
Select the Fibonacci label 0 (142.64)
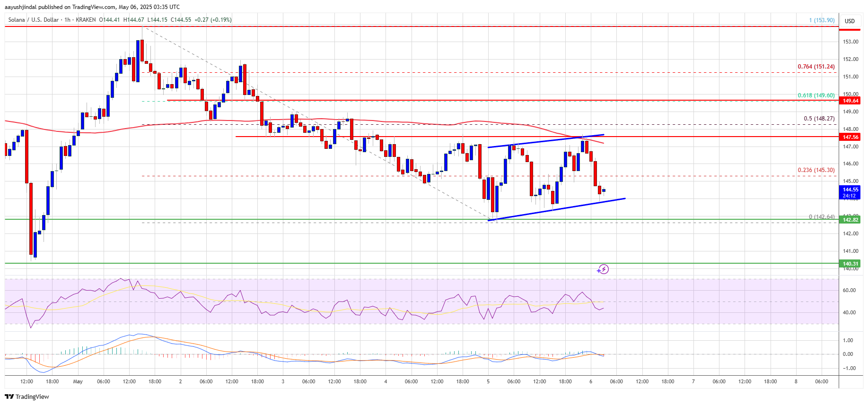click(822, 217)
